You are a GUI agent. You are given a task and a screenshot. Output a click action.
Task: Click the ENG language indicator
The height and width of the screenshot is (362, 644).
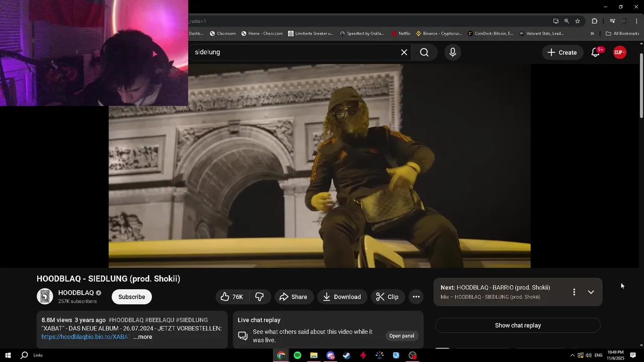pos(599,355)
